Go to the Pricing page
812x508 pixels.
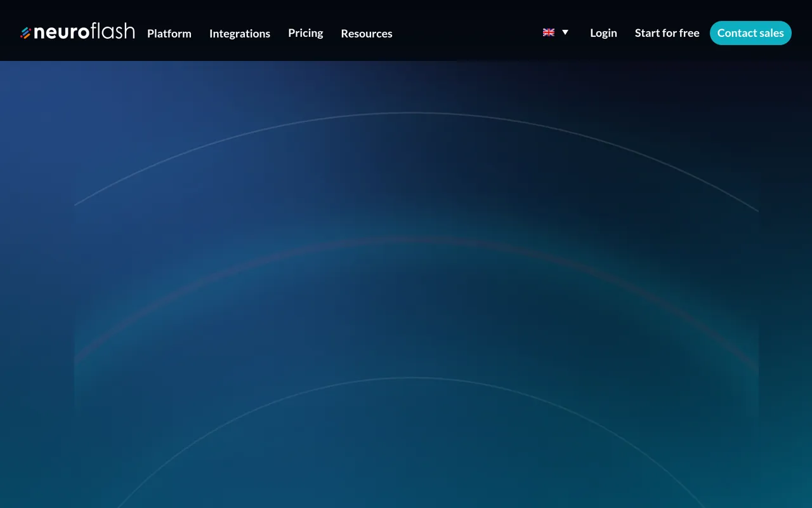(306, 33)
